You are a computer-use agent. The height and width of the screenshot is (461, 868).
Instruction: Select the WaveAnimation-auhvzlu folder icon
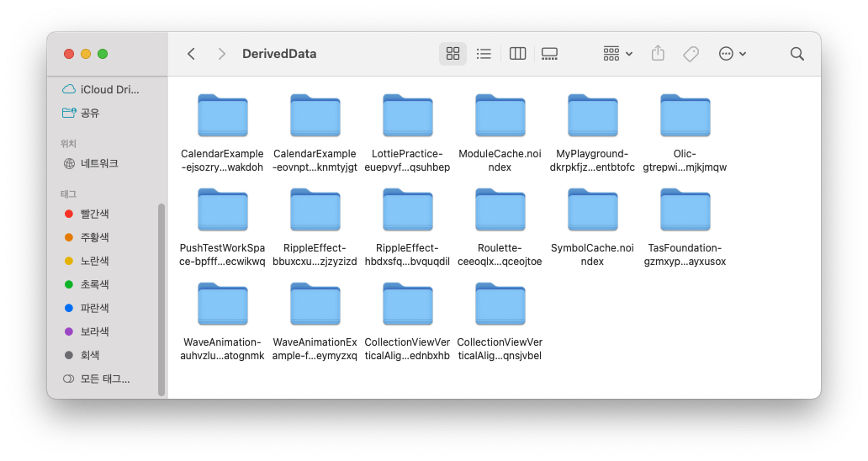pyautogui.click(x=223, y=304)
